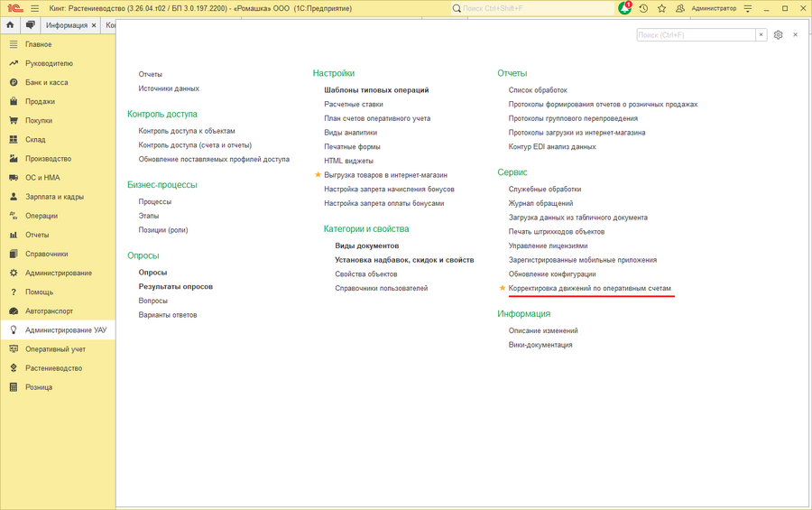Open Обновление конфигурации link
Image resolution: width=812 pixels, height=510 pixels.
552,274
